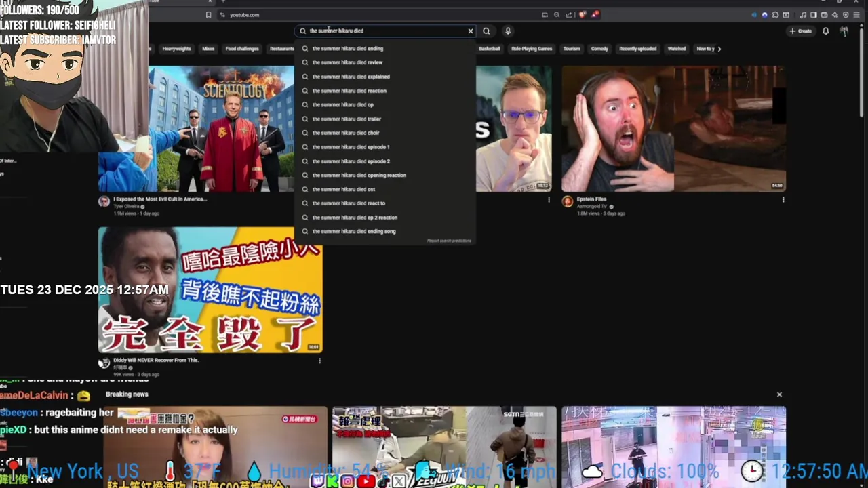868x488 pixels.
Task: Choose suggestion 'the summer hikaru died op'
Action: [384, 105]
